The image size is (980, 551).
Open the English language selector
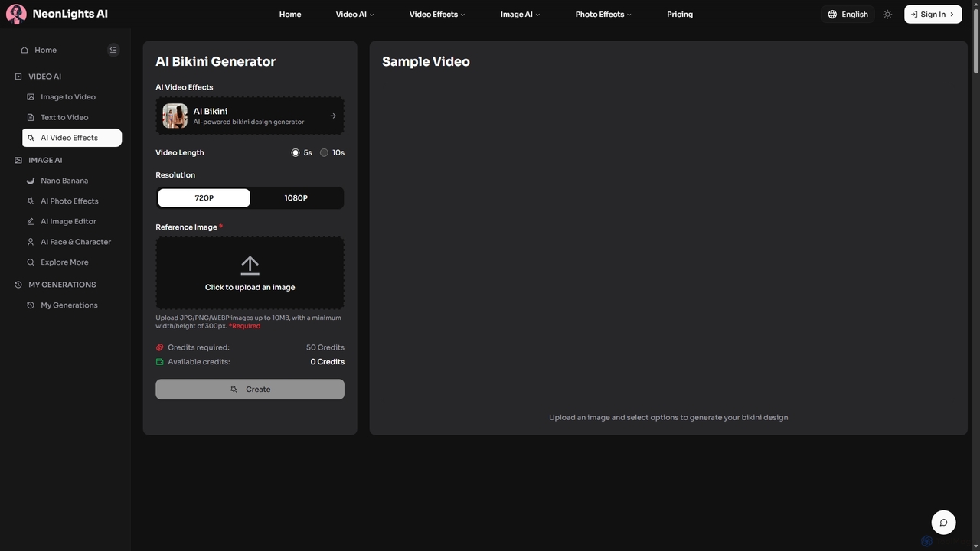tap(848, 14)
